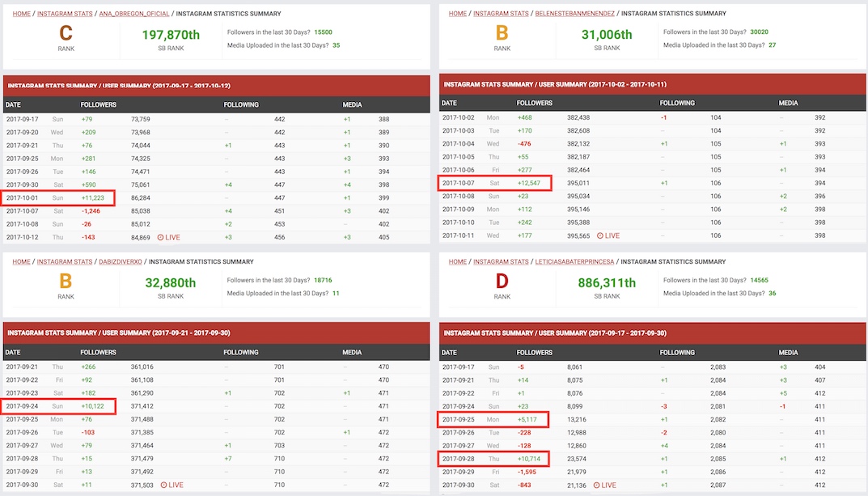The height and width of the screenshot is (496, 868).
Task: Click the LIVE clock icon in the belenestebanmenendez table
Action: (600, 235)
